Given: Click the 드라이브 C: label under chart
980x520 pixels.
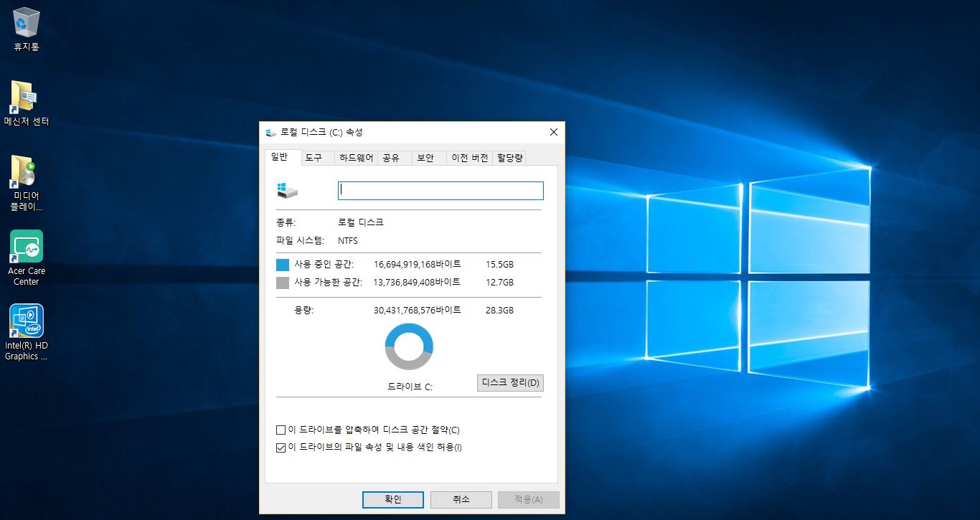Looking at the screenshot, I should [410, 387].
